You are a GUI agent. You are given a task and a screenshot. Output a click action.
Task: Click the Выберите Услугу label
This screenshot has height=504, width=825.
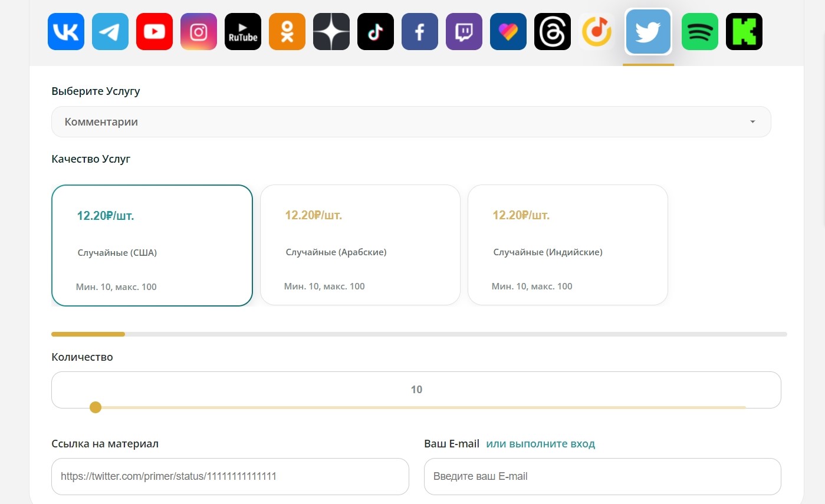click(96, 91)
